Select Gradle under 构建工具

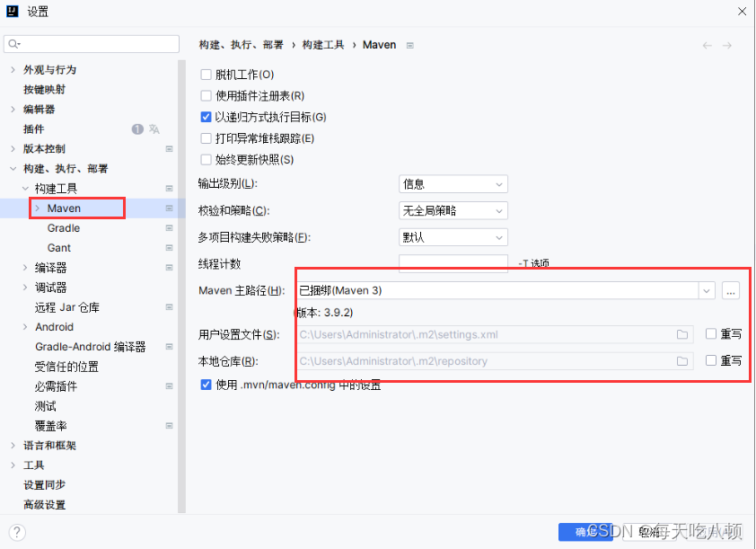(x=64, y=227)
